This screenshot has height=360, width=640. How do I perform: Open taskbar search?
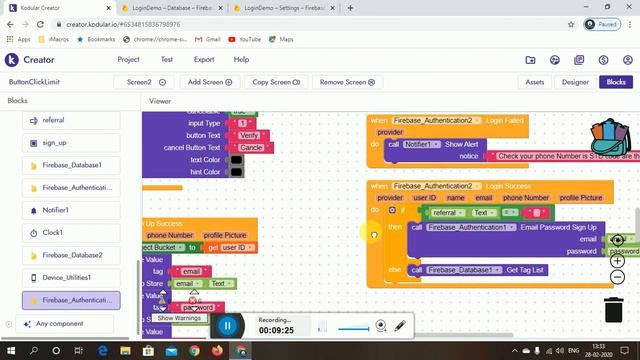[x=34, y=351]
